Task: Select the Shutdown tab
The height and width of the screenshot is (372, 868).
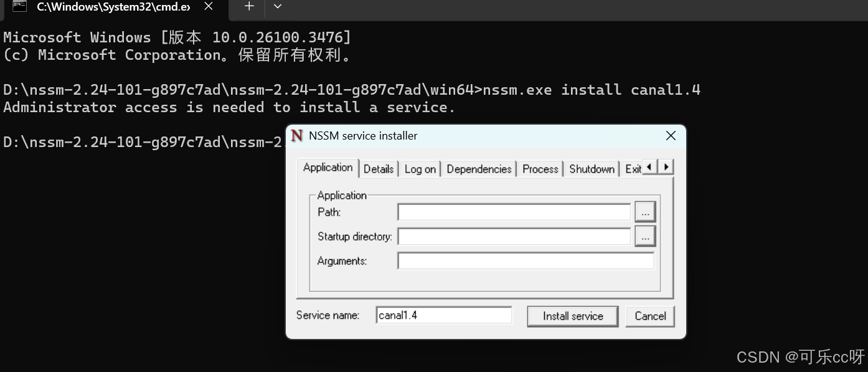Action: [592, 169]
